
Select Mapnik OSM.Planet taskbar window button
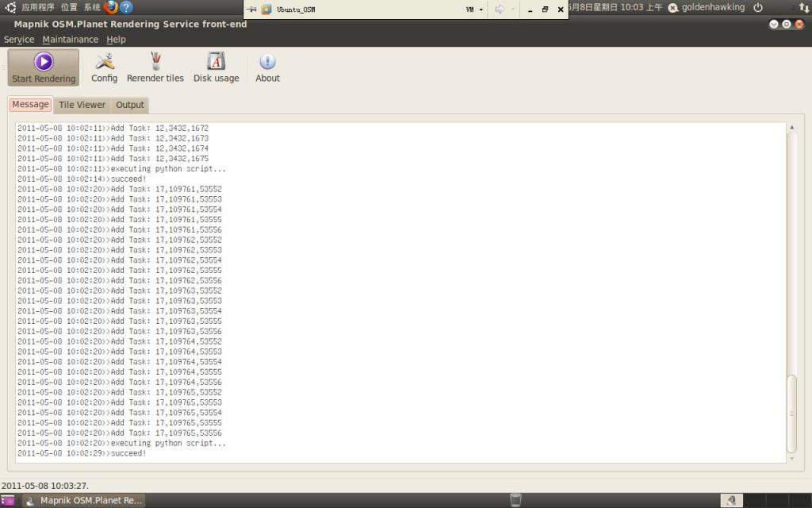84,500
